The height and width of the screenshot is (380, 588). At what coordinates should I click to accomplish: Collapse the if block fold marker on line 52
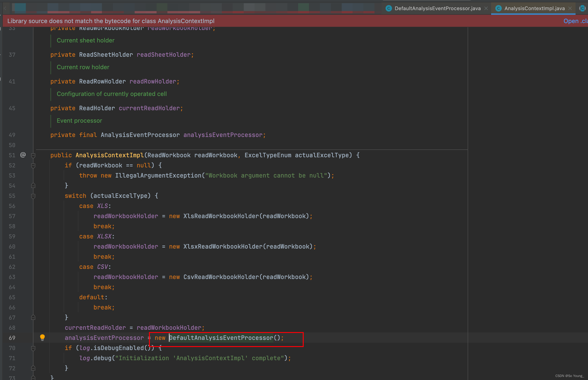tap(33, 166)
